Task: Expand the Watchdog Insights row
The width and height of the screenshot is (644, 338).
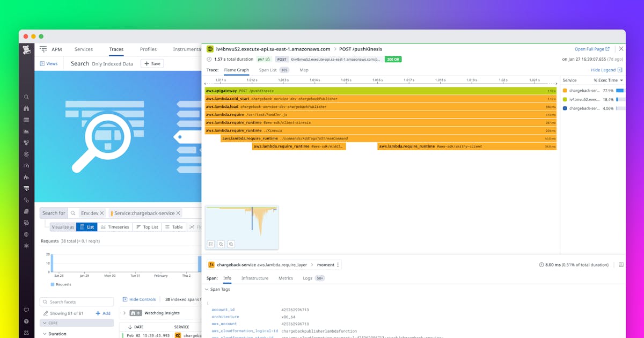Action: [125, 313]
